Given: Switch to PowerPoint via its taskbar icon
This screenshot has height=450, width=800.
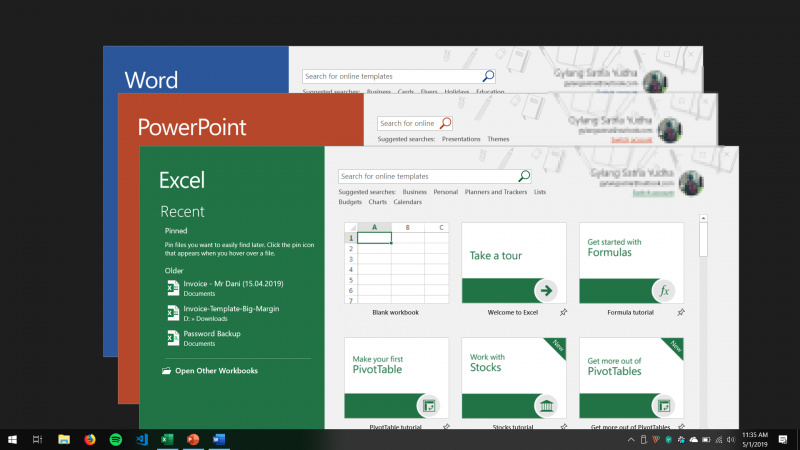Looking at the screenshot, I should (x=193, y=439).
